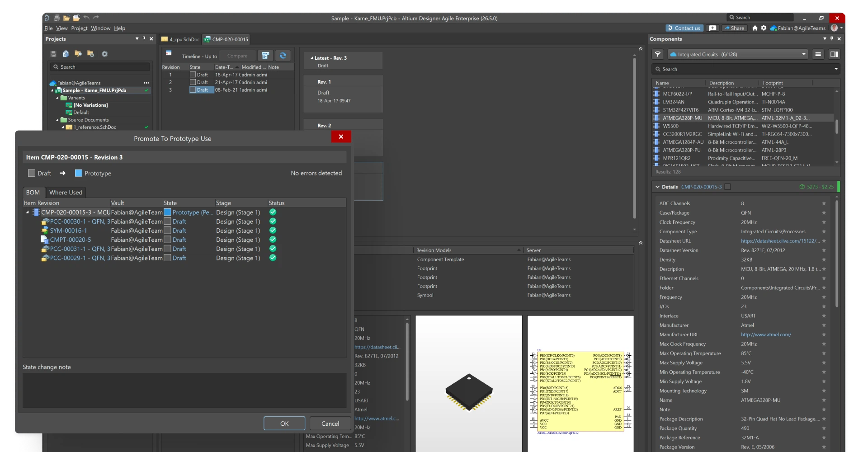Click the timeline view icon beside Refresh
868x452 pixels.
coord(265,56)
